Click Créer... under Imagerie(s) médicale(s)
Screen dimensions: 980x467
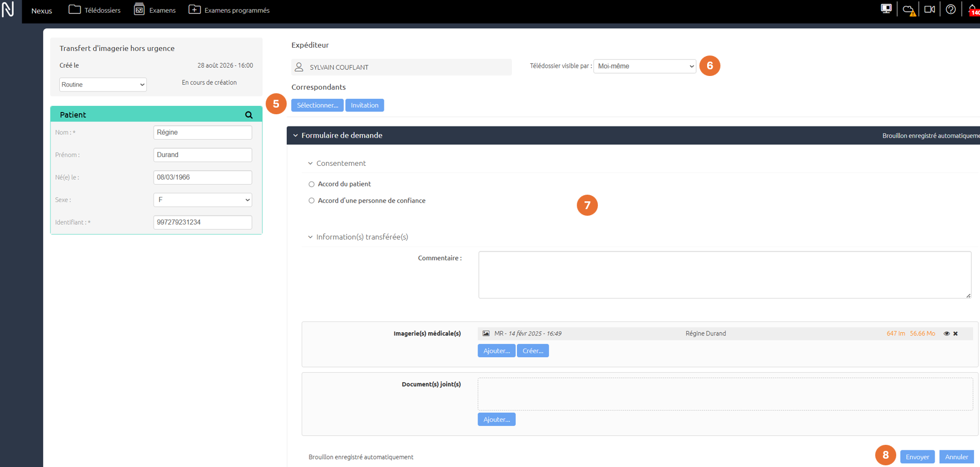533,351
